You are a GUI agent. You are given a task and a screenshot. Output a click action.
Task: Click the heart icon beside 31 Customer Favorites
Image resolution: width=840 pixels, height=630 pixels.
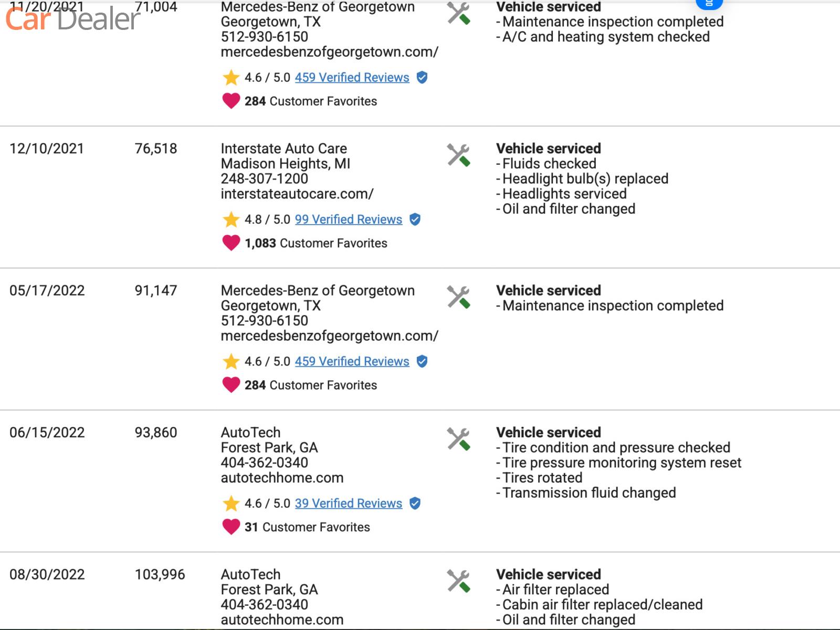[231, 527]
